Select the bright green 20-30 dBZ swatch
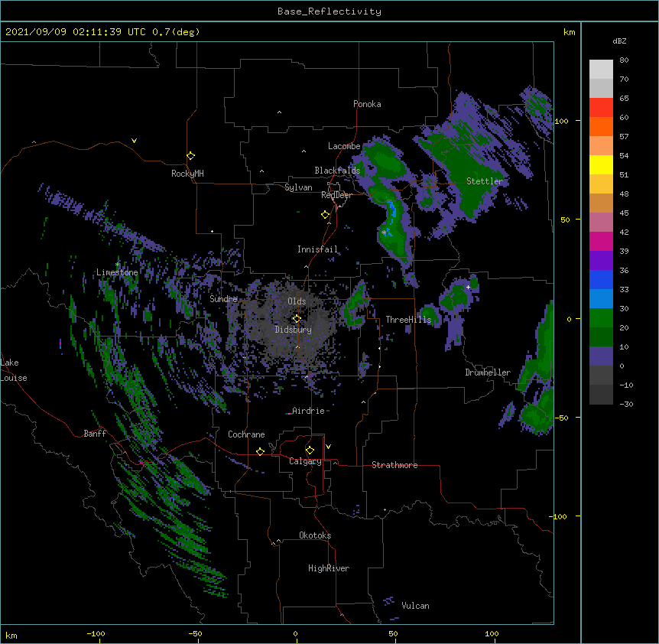The width and height of the screenshot is (659, 644). point(601,318)
